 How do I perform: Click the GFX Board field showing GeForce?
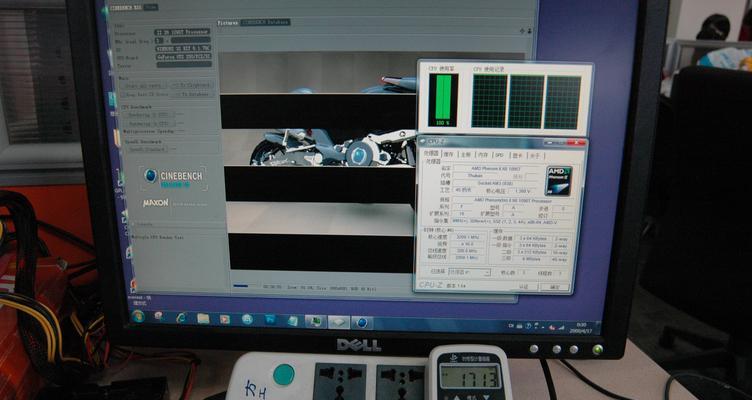click(184, 56)
